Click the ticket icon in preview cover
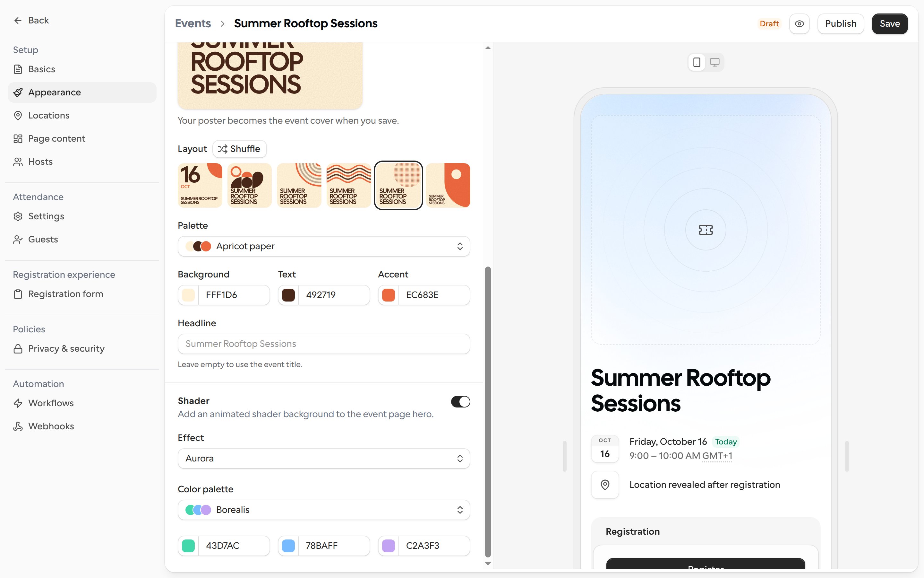 point(706,230)
